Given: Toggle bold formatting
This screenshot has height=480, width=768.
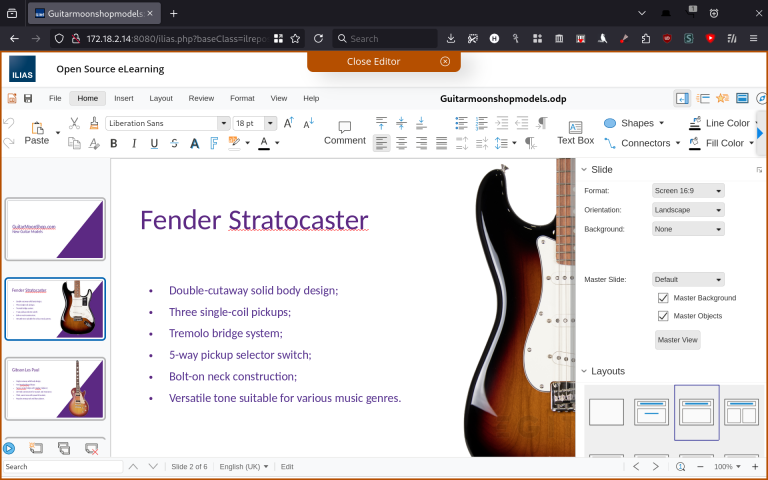Looking at the screenshot, I should tap(113, 143).
